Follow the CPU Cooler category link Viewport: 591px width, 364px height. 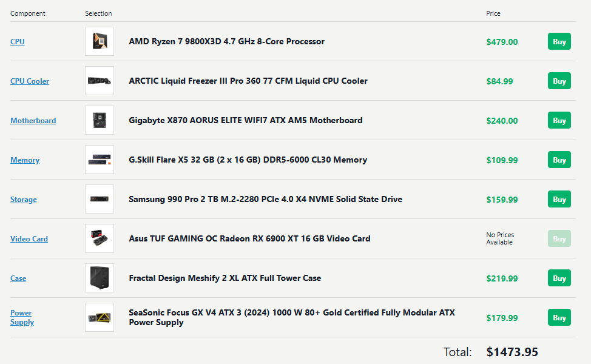[30, 81]
